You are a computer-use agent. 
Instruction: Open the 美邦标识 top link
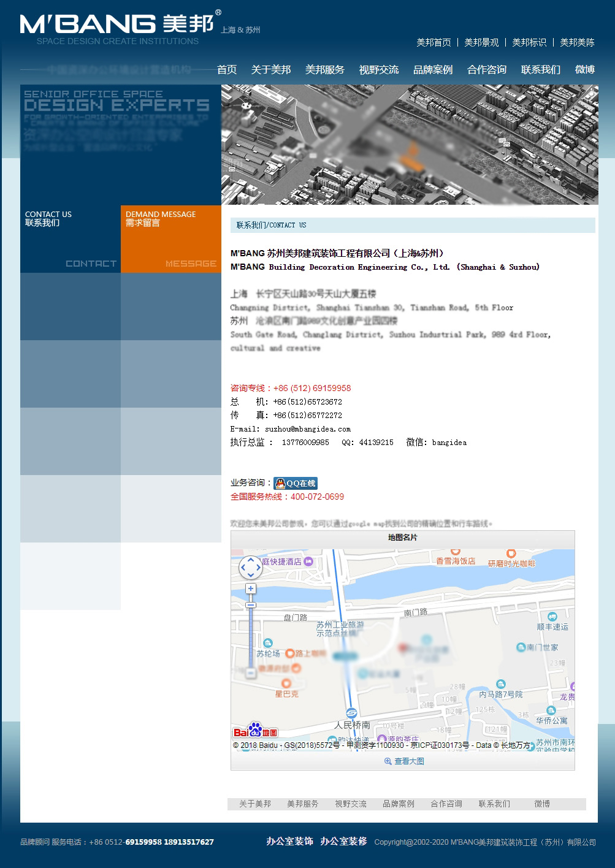point(530,42)
